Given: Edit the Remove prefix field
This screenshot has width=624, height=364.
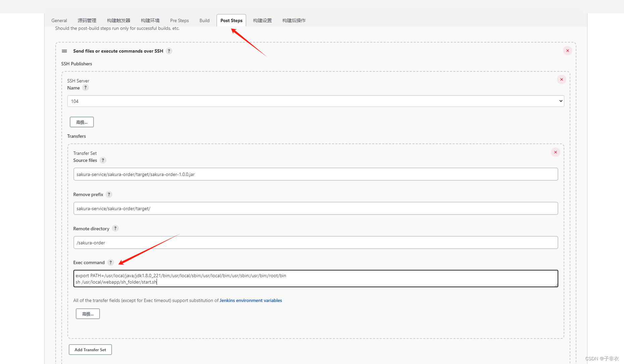Looking at the screenshot, I should coord(316,208).
